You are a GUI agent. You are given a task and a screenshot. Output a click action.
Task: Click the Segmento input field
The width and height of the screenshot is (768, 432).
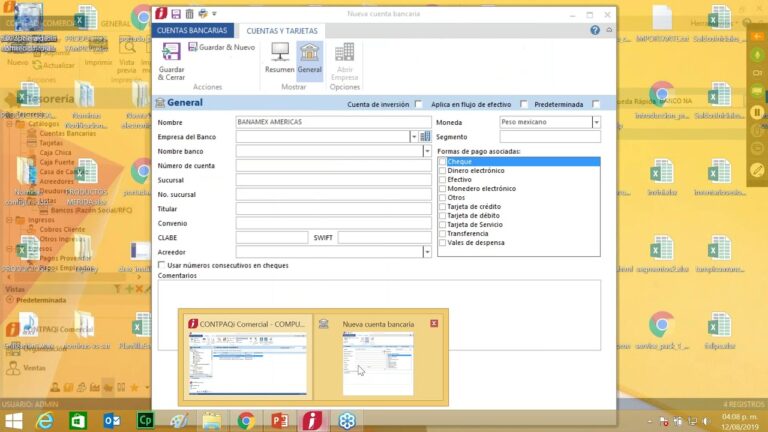pyautogui.click(x=550, y=137)
